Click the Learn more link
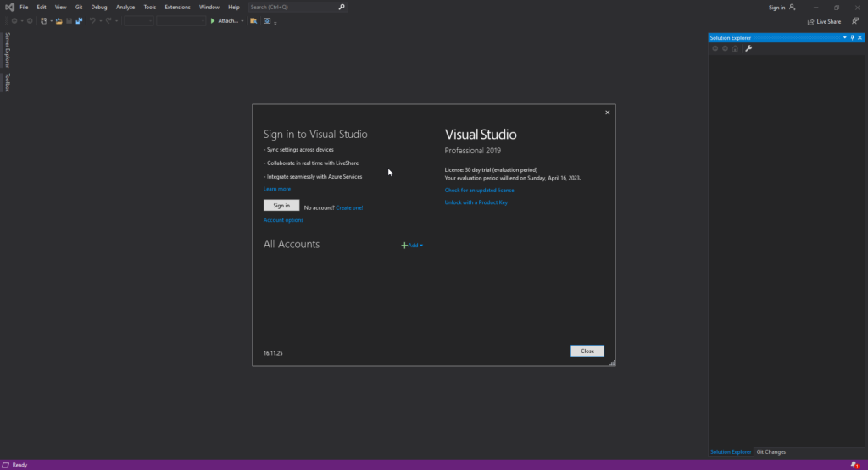The width and height of the screenshot is (868, 470). click(277, 189)
